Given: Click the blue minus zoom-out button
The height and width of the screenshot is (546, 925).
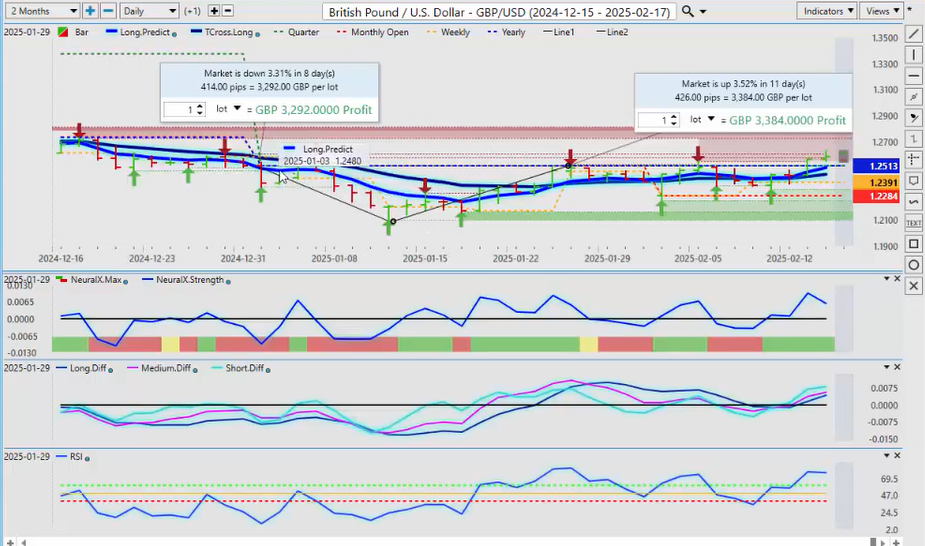Looking at the screenshot, I should coord(106,11).
